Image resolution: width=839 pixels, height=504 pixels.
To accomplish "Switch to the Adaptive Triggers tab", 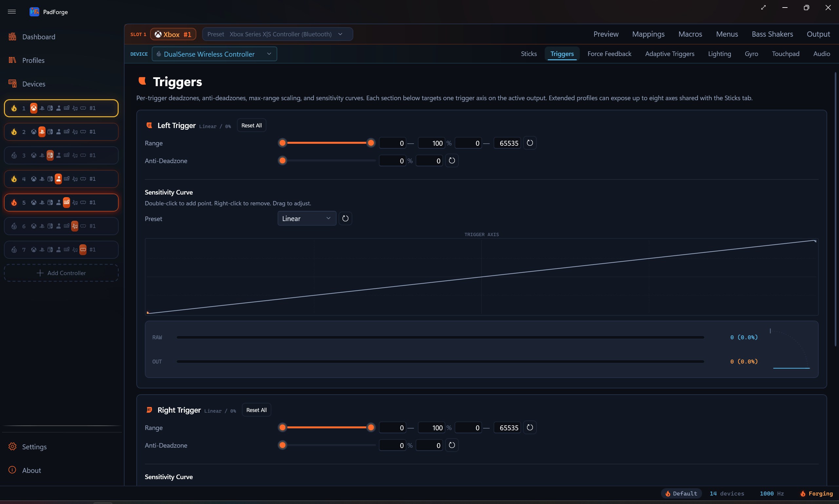I will tap(670, 54).
